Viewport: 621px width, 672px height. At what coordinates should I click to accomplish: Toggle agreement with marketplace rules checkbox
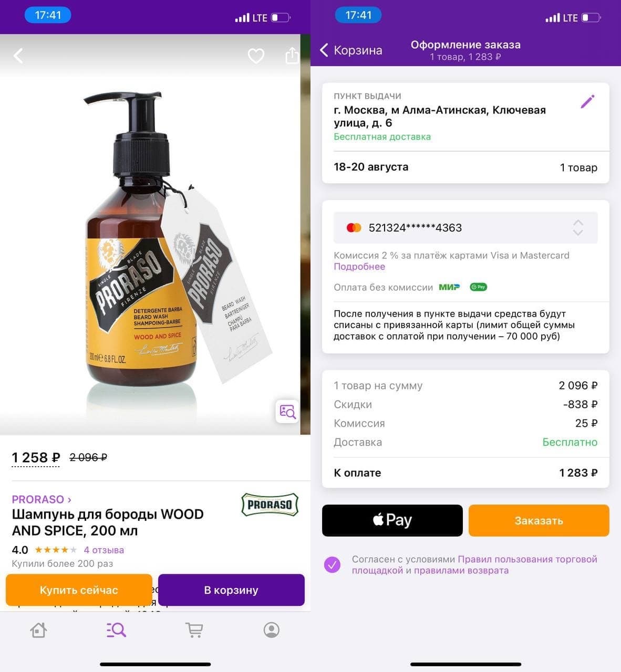click(x=332, y=565)
